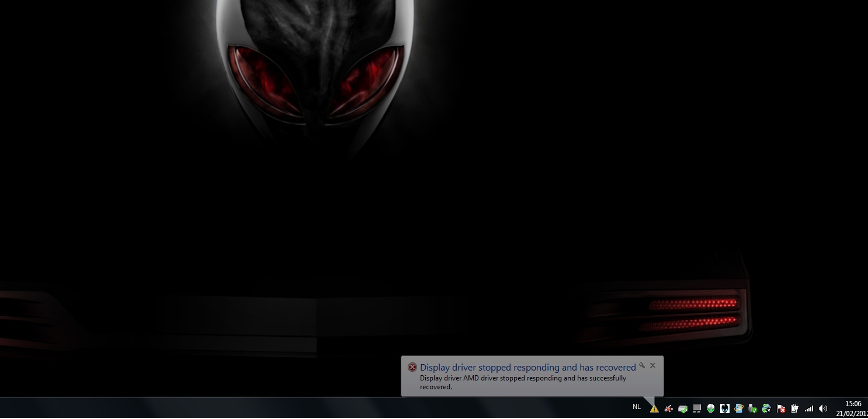Open the NL language bar indicator
Screen dimensions: 868x419
(x=637, y=407)
